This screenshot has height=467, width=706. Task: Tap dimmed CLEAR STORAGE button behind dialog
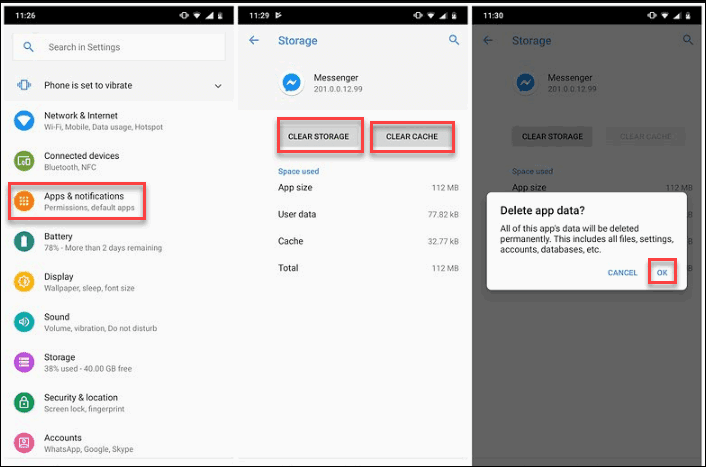552,136
